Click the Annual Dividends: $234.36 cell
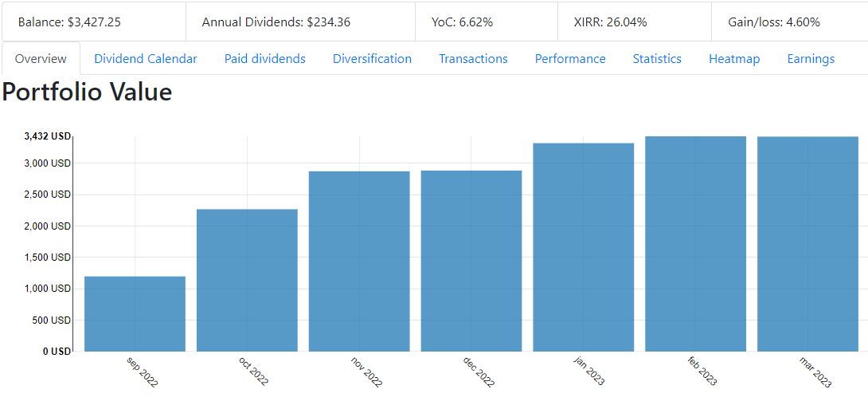The width and height of the screenshot is (868, 397). 300,22
